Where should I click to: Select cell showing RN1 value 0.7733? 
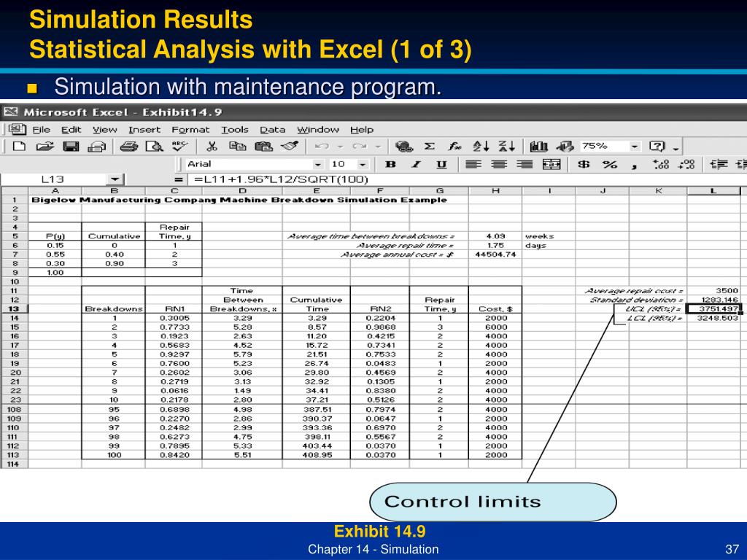pyautogui.click(x=174, y=327)
